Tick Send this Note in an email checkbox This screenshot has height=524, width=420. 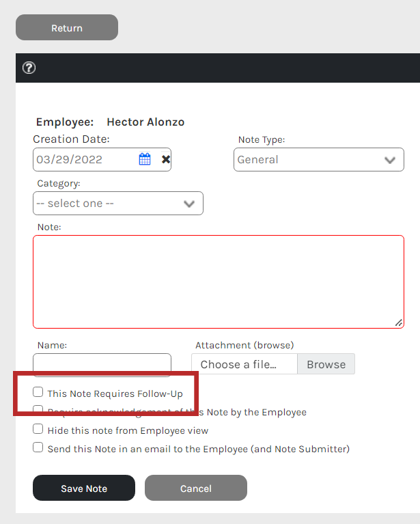point(38,447)
